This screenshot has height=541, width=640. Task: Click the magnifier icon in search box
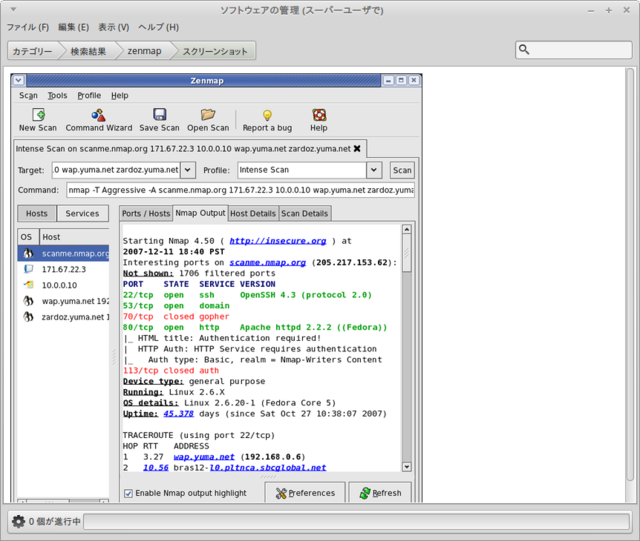(x=524, y=50)
